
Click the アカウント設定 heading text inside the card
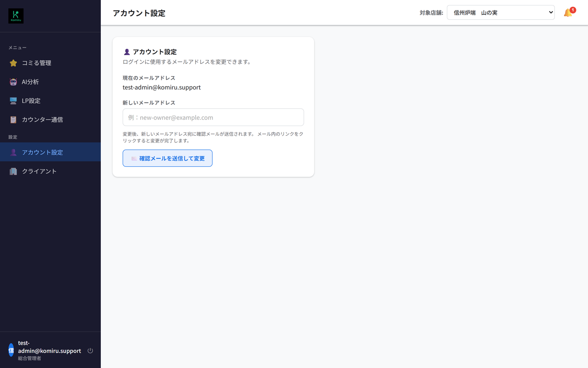[x=155, y=52]
